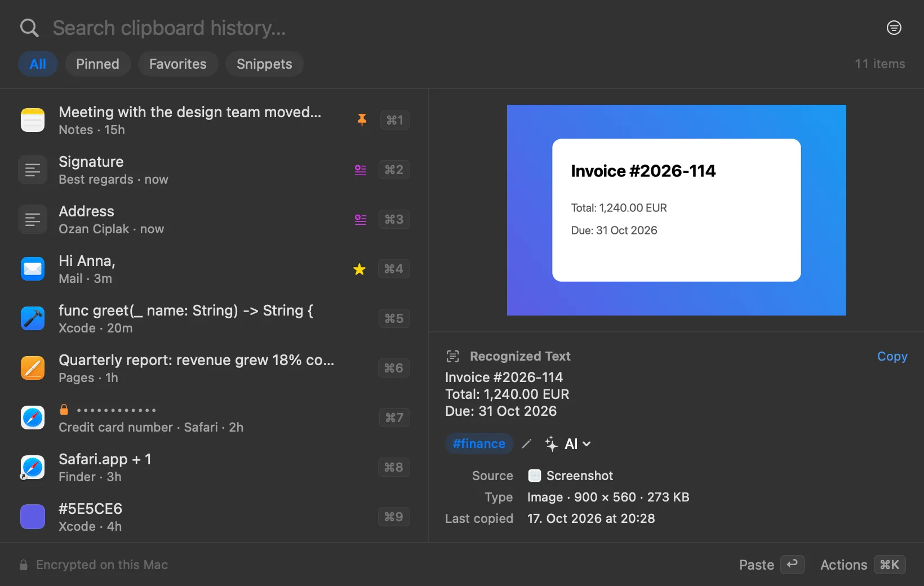Open the invoice image preview
924x586 pixels.
[x=677, y=210]
